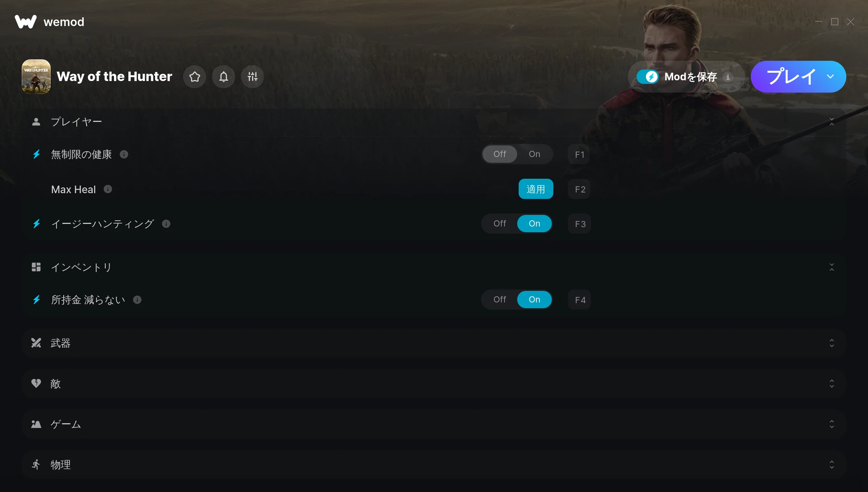Image resolution: width=868 pixels, height=492 pixels.
Task: Show info for イージーハンティング
Action: [x=166, y=224]
